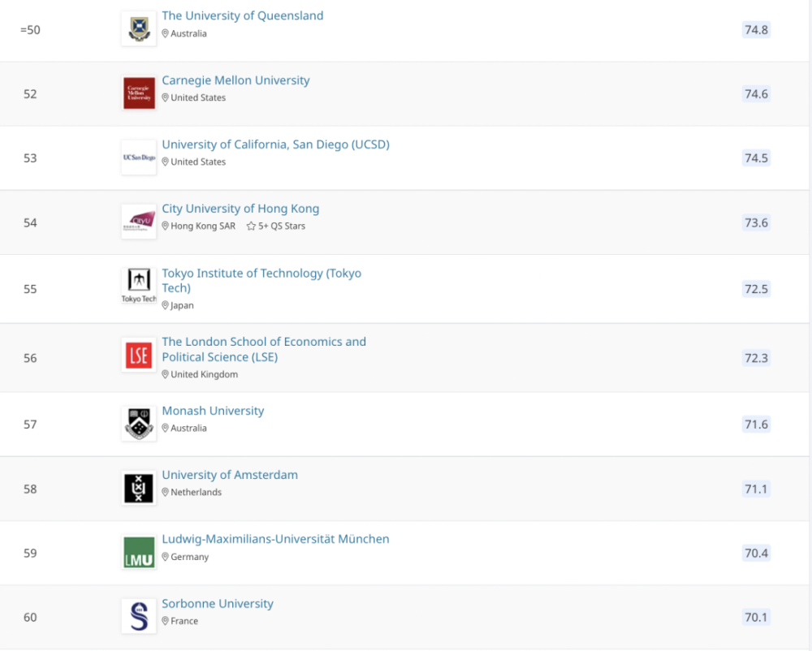Click the Carnegie Mellon University red logo
This screenshot has width=812, height=651.
pos(139,93)
